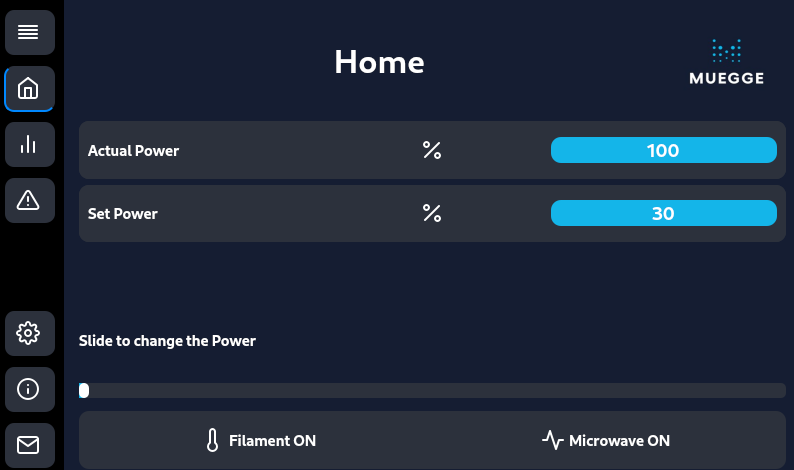Open the hamburger menu icon
Viewport: 794px width, 470px height.
tap(29, 32)
